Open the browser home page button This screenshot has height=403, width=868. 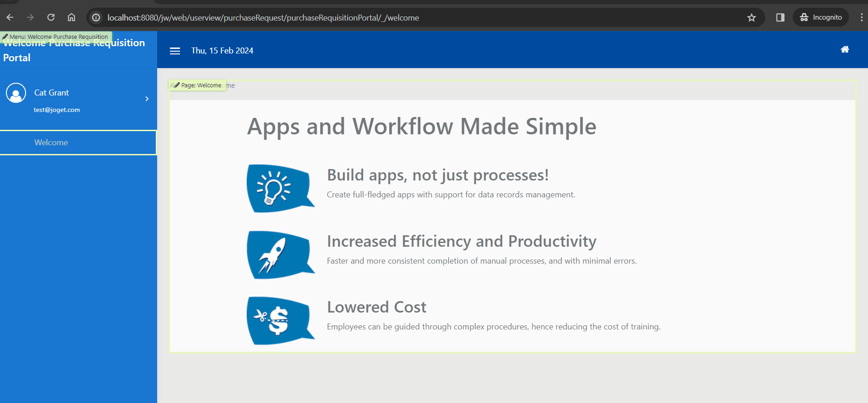pos(71,17)
